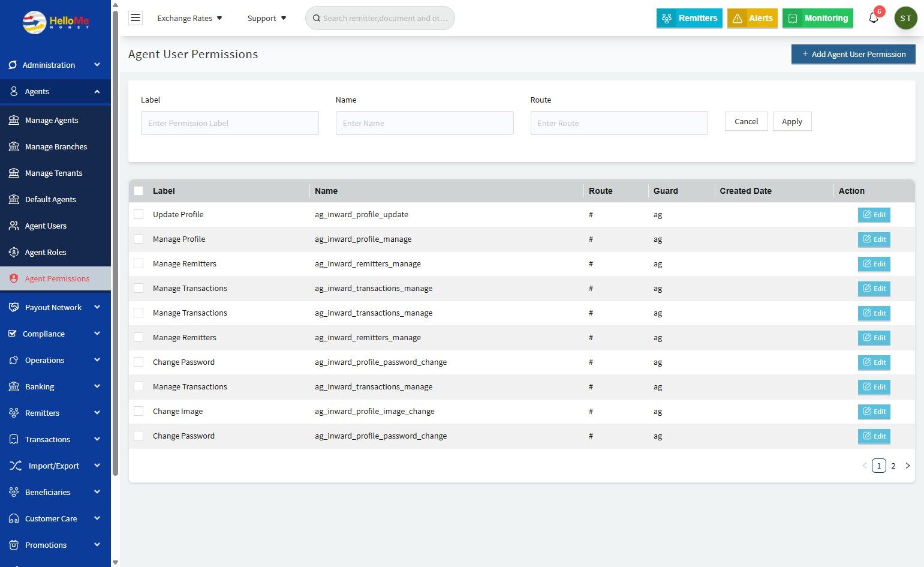Click the Agent Permissions shield icon
Screen dimensions: 924x567
pos(14,278)
